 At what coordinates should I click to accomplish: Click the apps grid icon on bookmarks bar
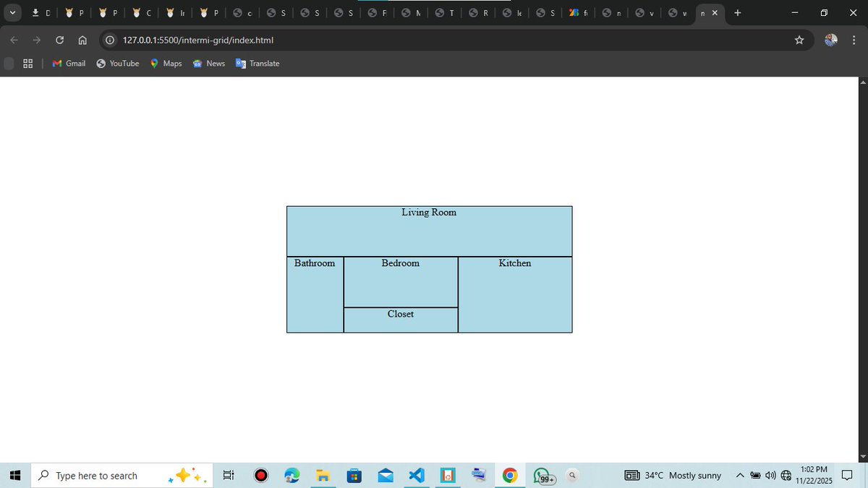[x=27, y=63]
